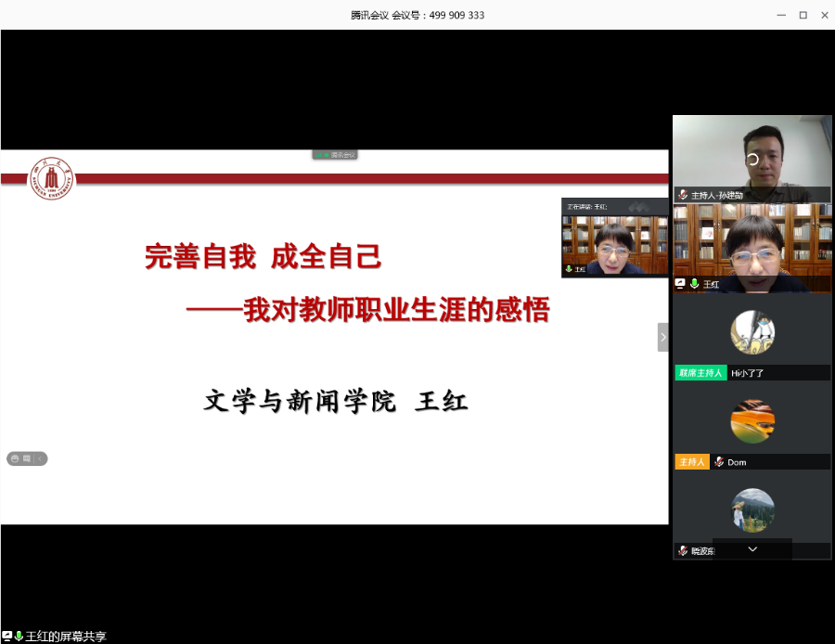Image resolution: width=835 pixels, height=644 pixels.
Task: Click the Sichuan University logo on the slide
Action: click(52, 178)
